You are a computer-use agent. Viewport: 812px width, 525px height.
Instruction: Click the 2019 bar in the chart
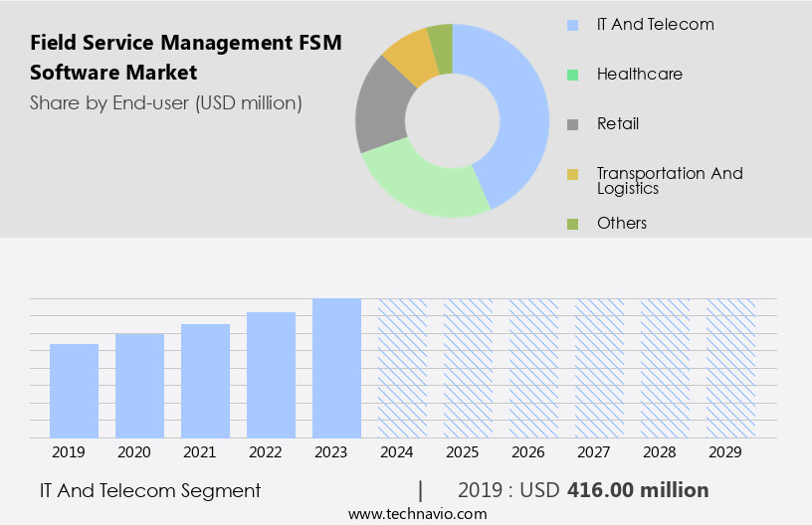click(x=75, y=391)
